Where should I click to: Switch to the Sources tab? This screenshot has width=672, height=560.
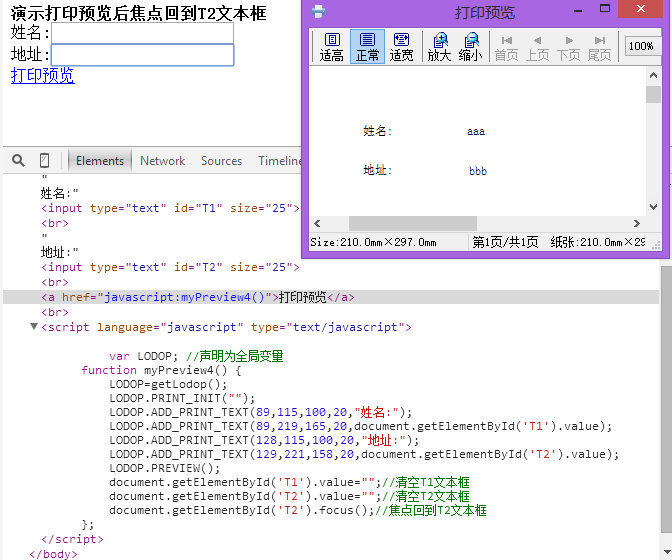pos(222,161)
